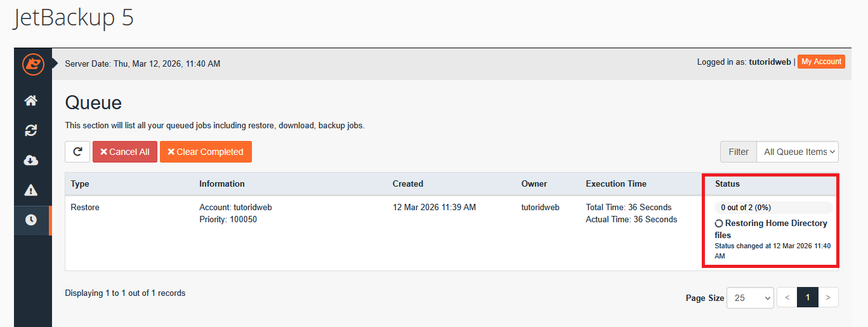The height and width of the screenshot is (327, 868).
Task: Click the spinner icon beside Restoring status
Action: tap(719, 224)
